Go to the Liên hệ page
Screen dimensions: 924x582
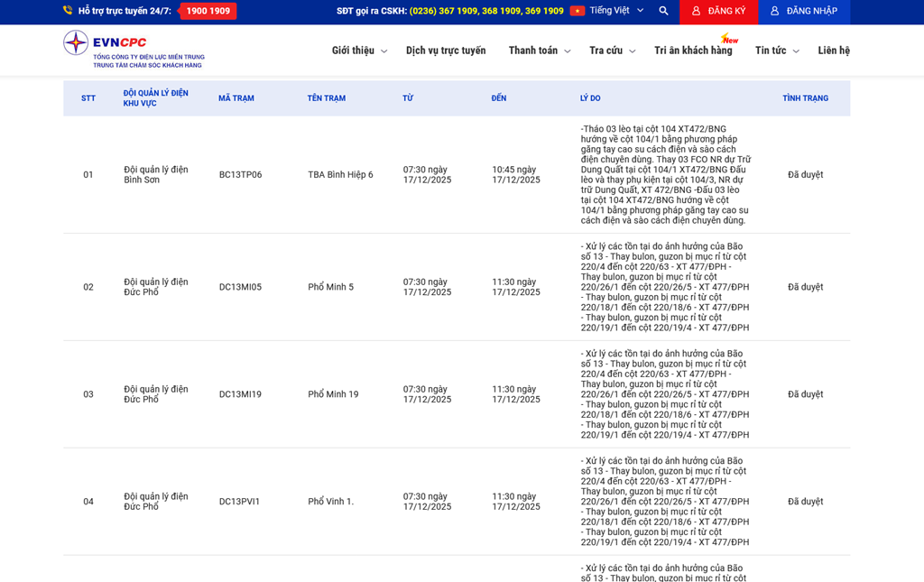pos(833,51)
